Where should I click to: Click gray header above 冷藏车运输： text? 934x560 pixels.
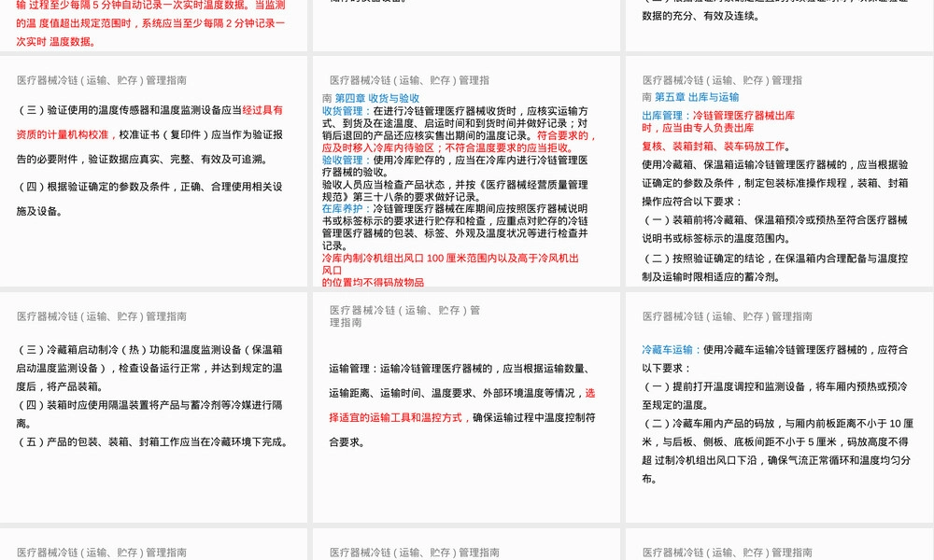(728, 316)
